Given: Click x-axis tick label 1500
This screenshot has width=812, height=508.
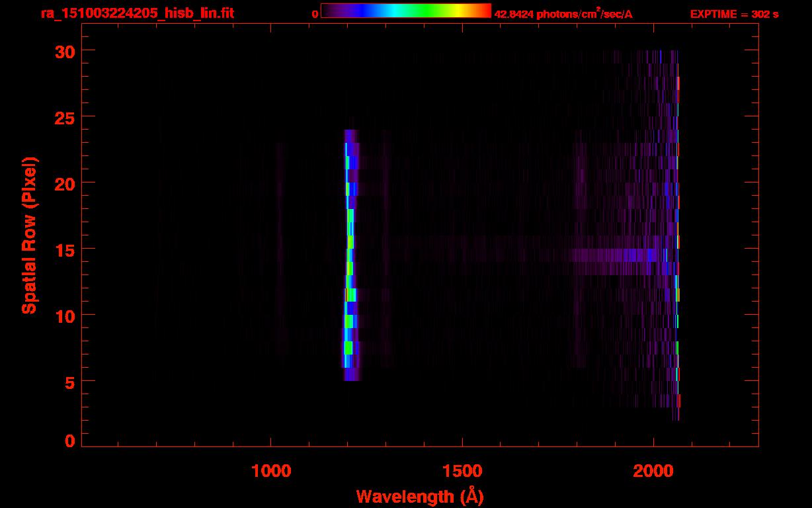Looking at the screenshot, I should click(x=462, y=471).
